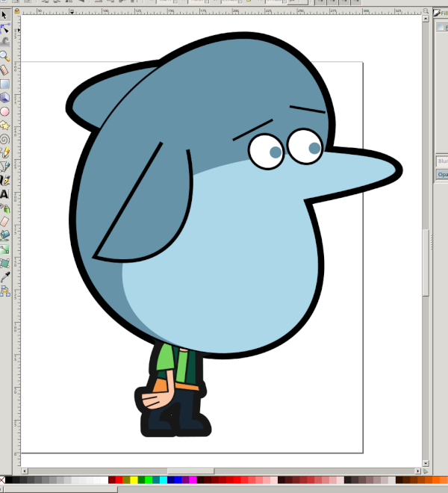Pick the pure red swatch in palette
448x493 pixels.
[x=119, y=480]
